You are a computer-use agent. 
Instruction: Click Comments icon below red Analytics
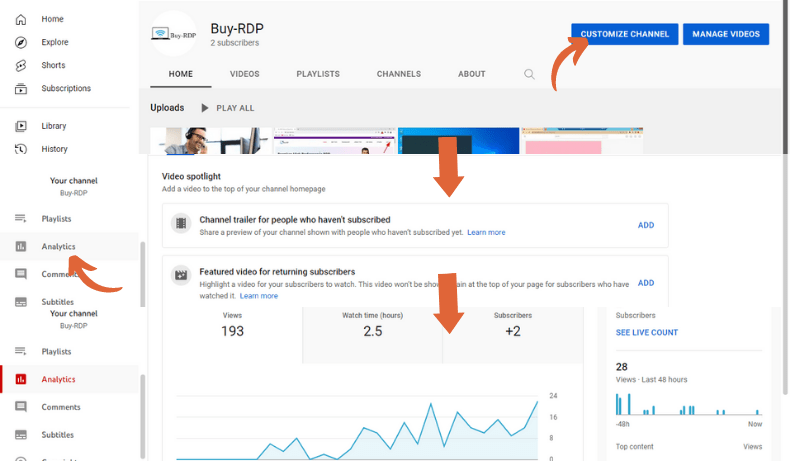tap(21, 407)
